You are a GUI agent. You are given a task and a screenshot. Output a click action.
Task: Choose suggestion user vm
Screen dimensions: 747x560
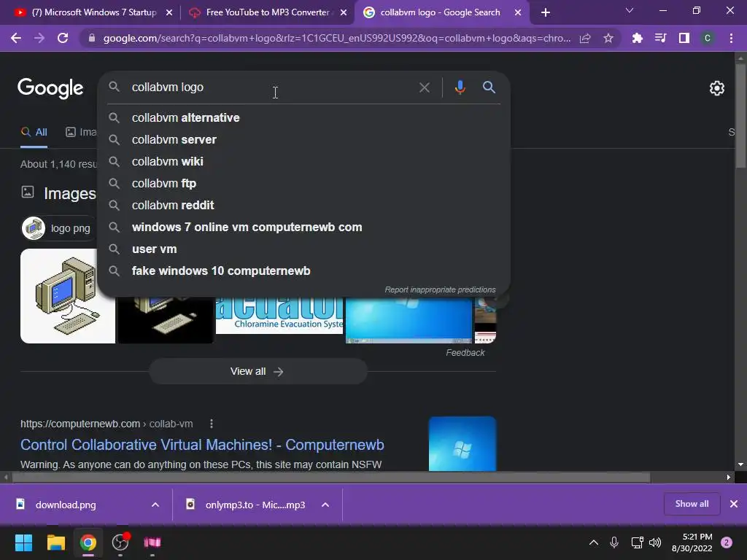click(x=304, y=249)
